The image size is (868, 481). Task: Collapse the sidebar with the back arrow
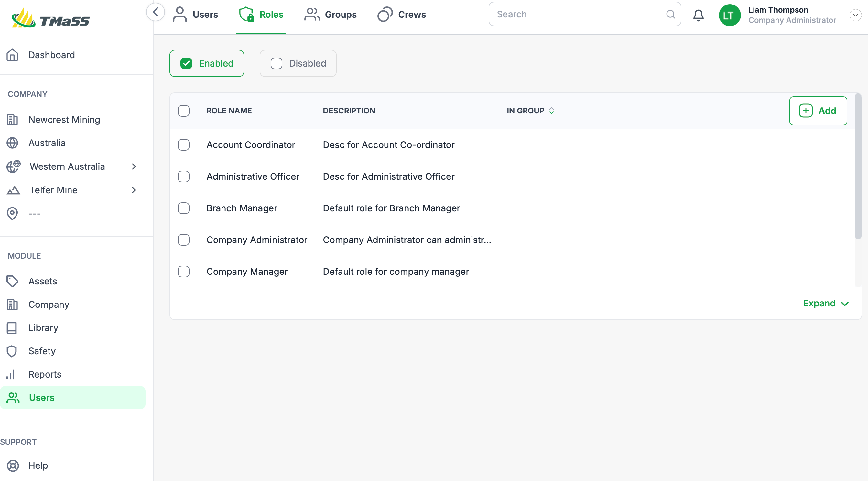point(155,12)
